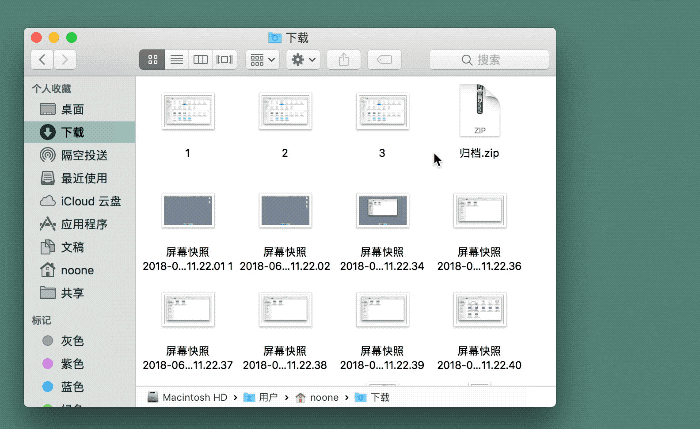The width and height of the screenshot is (700, 429).
Task: Click the share toolbar button
Action: pos(344,60)
